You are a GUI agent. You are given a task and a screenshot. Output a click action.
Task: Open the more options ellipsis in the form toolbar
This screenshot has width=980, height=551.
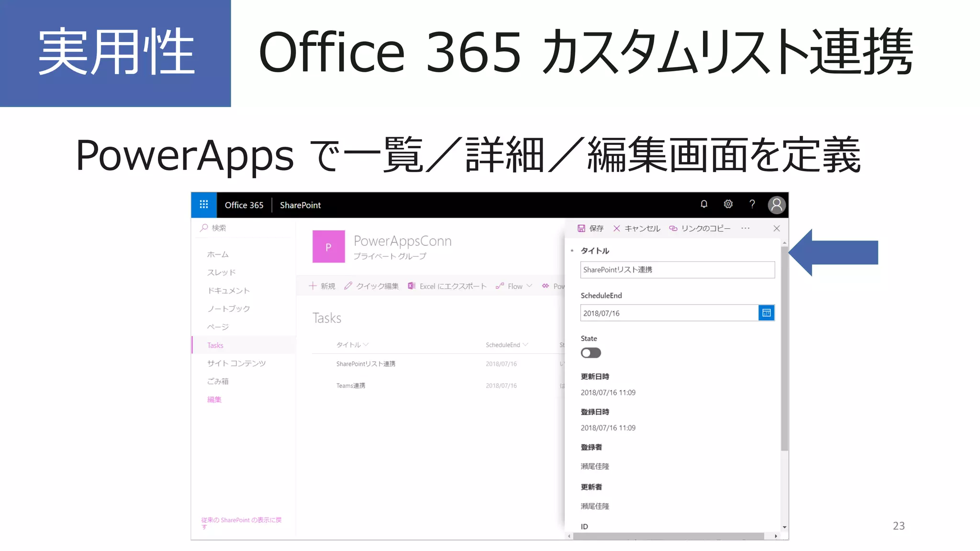click(x=746, y=228)
